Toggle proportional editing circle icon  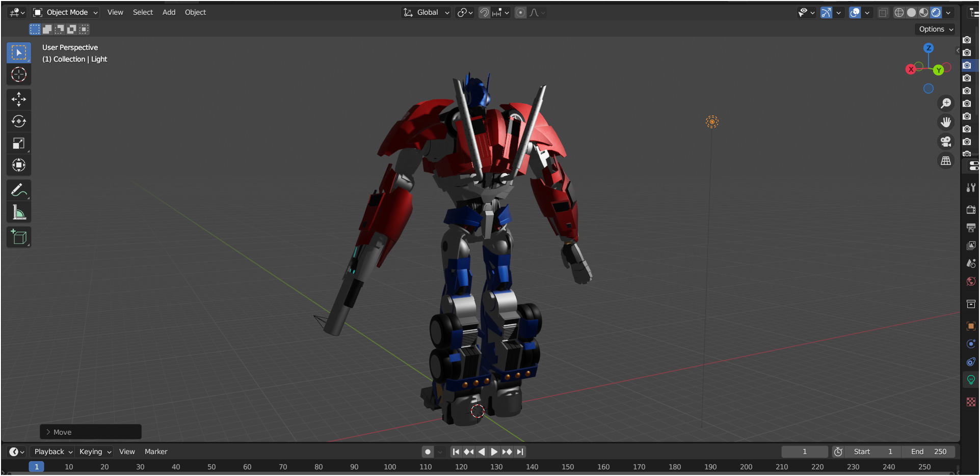[520, 12]
